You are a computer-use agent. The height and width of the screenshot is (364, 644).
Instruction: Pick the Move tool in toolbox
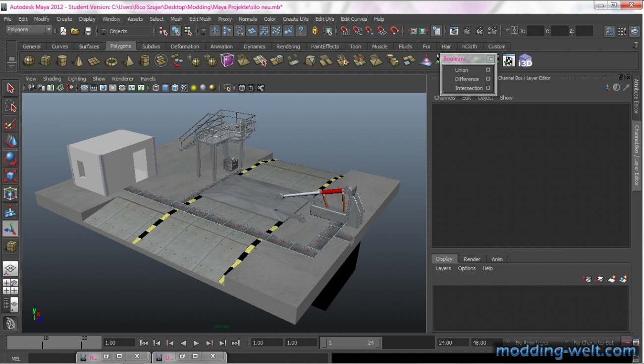tap(10, 141)
